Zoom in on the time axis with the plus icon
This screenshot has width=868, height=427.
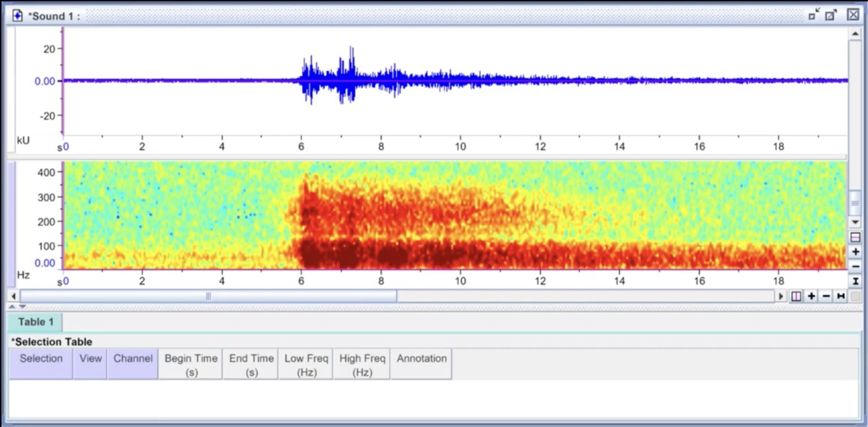coord(811,295)
